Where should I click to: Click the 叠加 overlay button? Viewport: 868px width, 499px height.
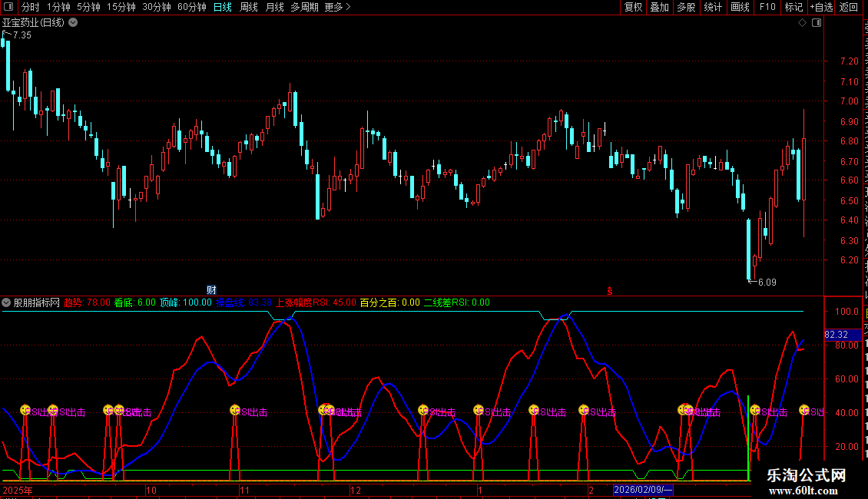pos(660,7)
